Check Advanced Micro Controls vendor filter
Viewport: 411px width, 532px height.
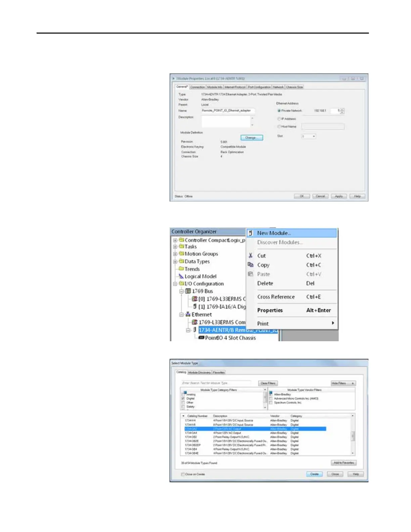pyautogui.click(x=271, y=398)
